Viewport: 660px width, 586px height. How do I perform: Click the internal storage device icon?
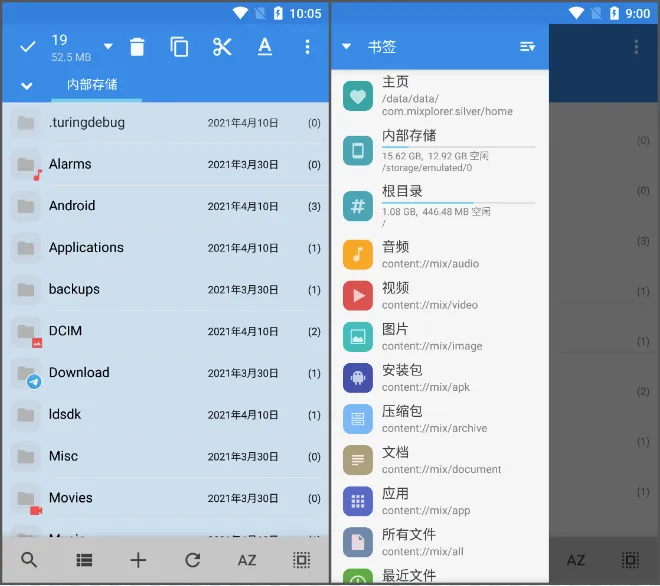coord(358,150)
